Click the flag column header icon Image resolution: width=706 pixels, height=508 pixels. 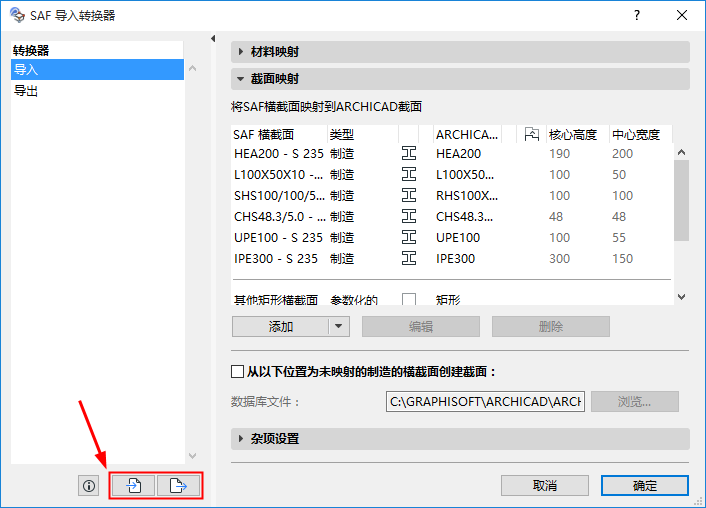point(531,134)
